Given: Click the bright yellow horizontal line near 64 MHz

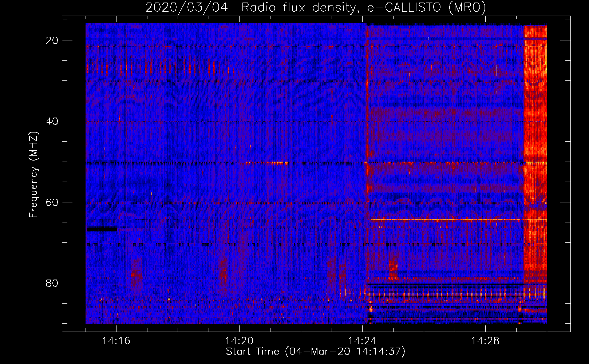Looking at the screenshot, I should 459,219.
